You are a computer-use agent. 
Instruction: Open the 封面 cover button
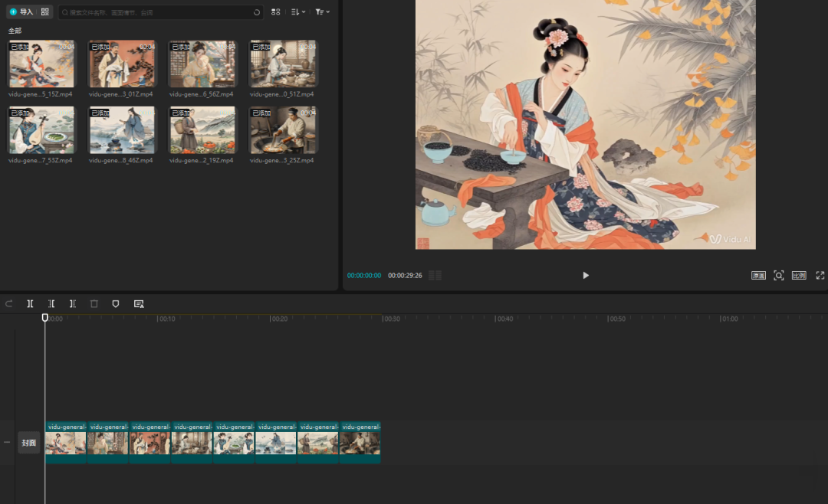pos(29,442)
